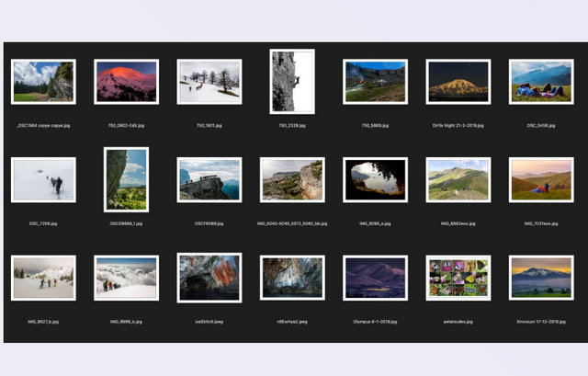This screenshot has height=376, width=588.
Task: Select the rocky gorge panorama thumbnail
Action: click(292, 180)
